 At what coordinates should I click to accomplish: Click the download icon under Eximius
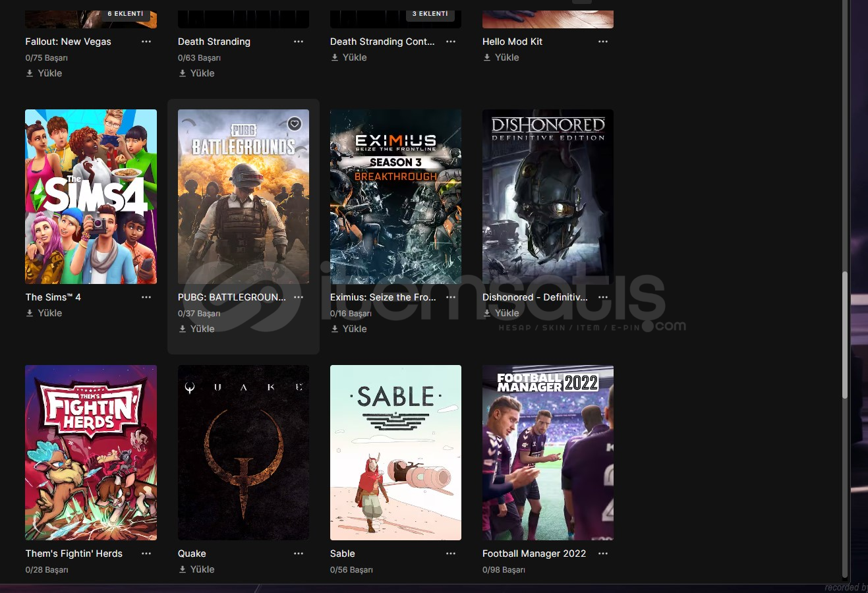tap(335, 329)
